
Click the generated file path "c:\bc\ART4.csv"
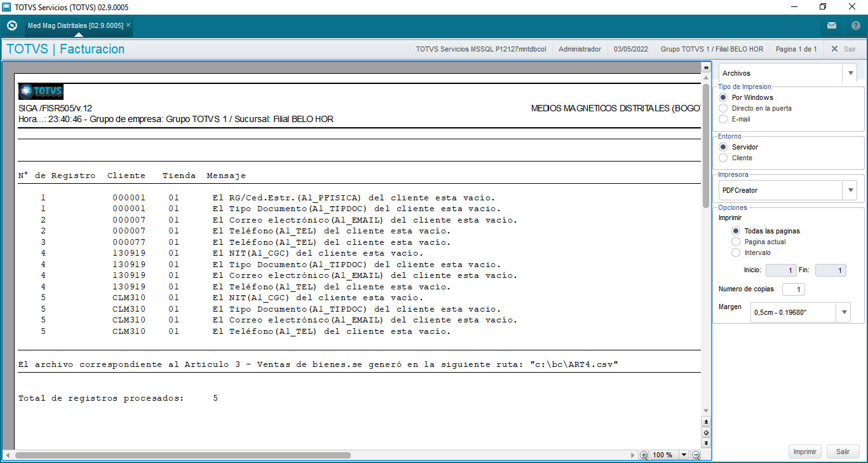pos(574,364)
